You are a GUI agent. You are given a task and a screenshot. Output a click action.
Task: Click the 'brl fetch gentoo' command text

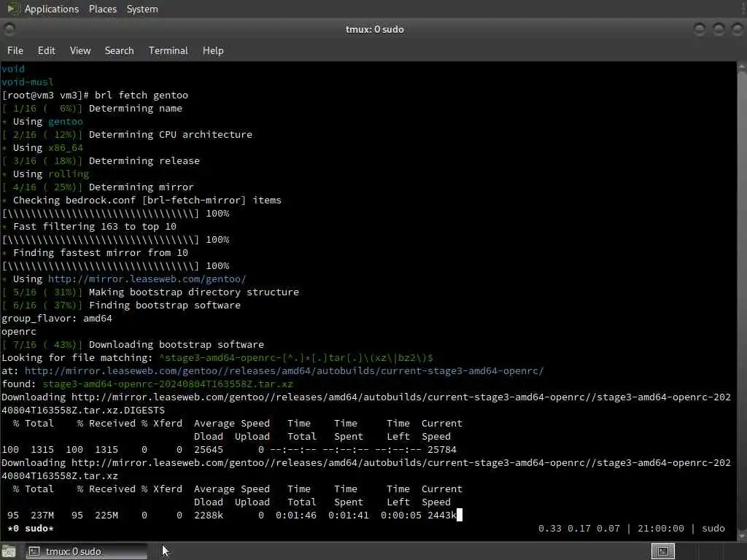pyautogui.click(x=142, y=96)
